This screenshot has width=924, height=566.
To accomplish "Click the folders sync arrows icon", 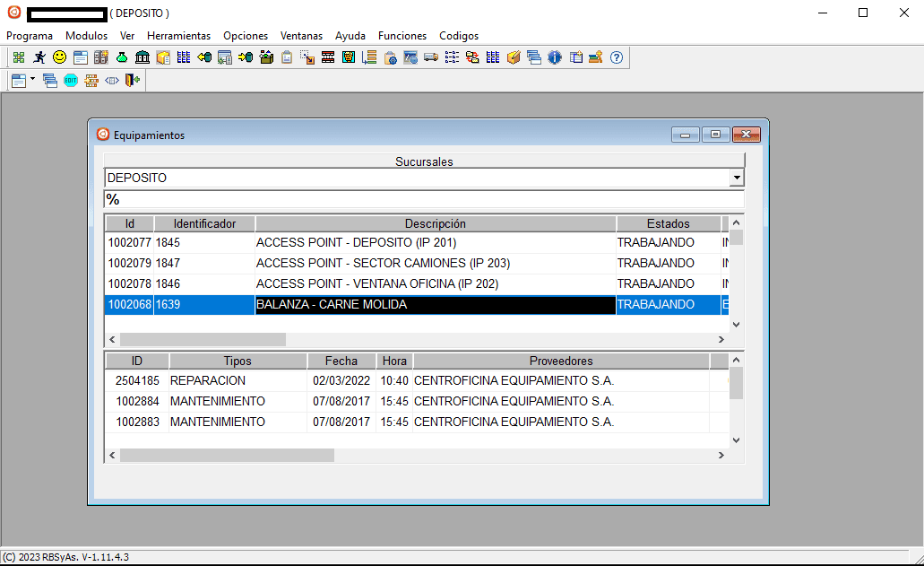I will [472, 57].
